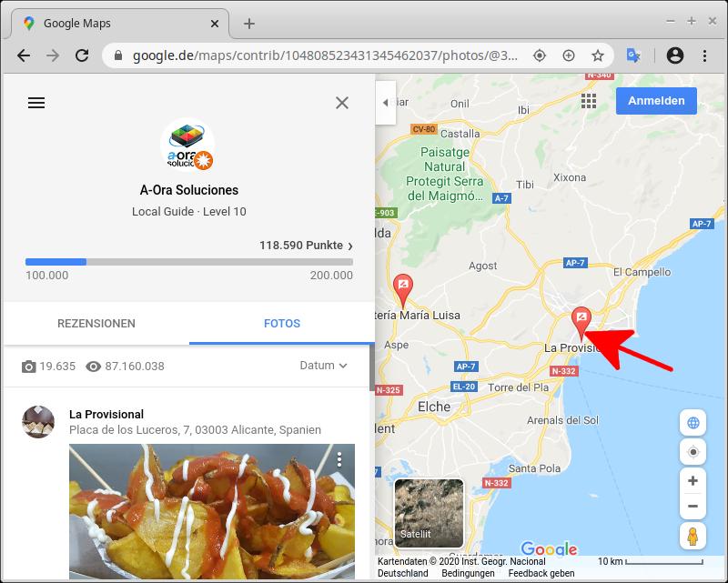Screen dimensions: 728x583
Task: Click the La Provisional map pin
Action: pyautogui.click(x=581, y=322)
